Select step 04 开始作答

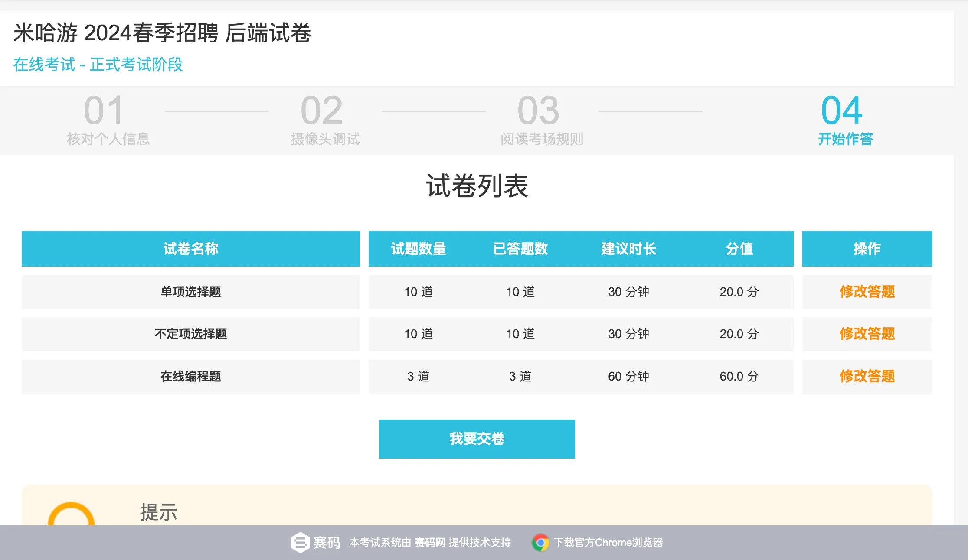(845, 120)
